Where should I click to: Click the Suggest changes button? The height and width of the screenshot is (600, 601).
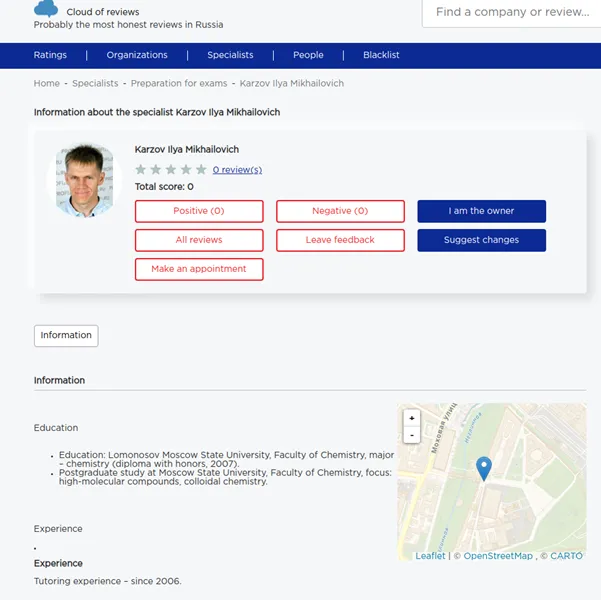(x=481, y=240)
